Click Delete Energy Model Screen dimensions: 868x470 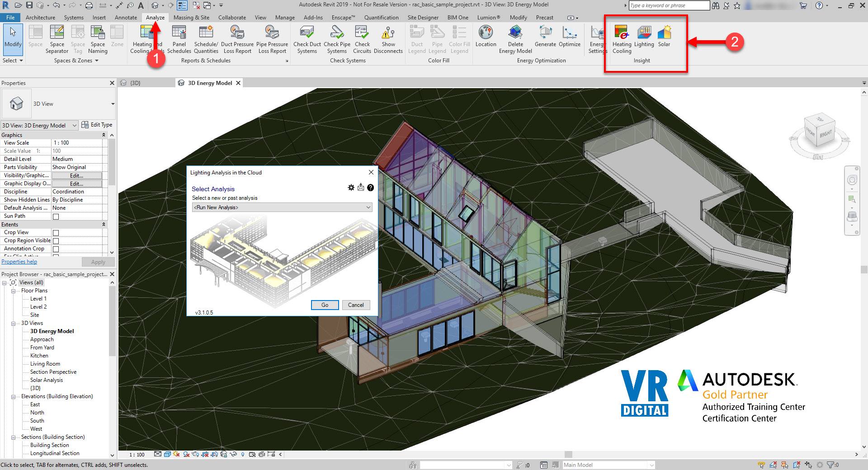click(x=515, y=40)
